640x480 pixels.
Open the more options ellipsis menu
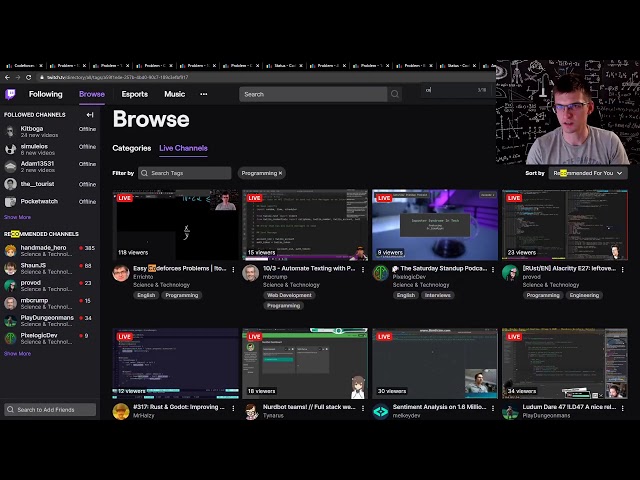tap(204, 94)
